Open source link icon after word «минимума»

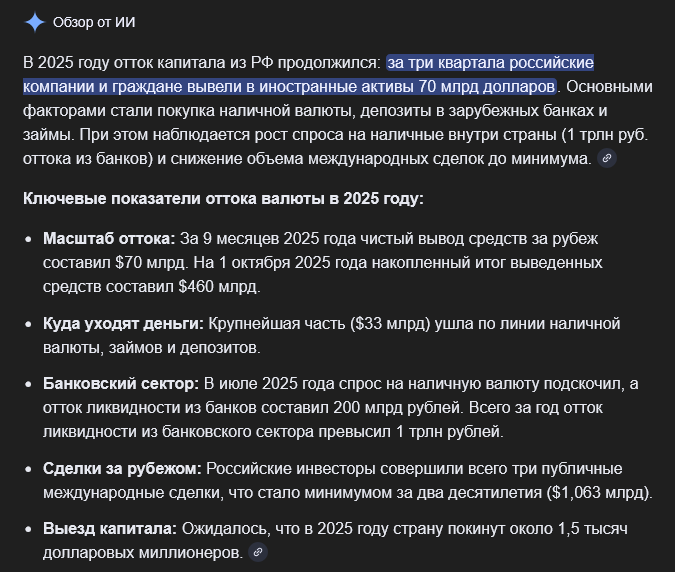point(606,158)
